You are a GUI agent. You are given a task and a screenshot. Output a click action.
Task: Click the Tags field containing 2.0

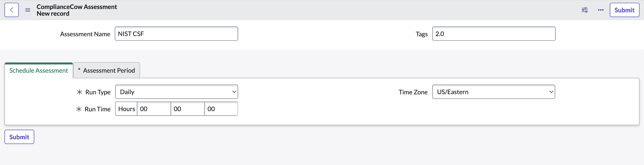[493, 34]
